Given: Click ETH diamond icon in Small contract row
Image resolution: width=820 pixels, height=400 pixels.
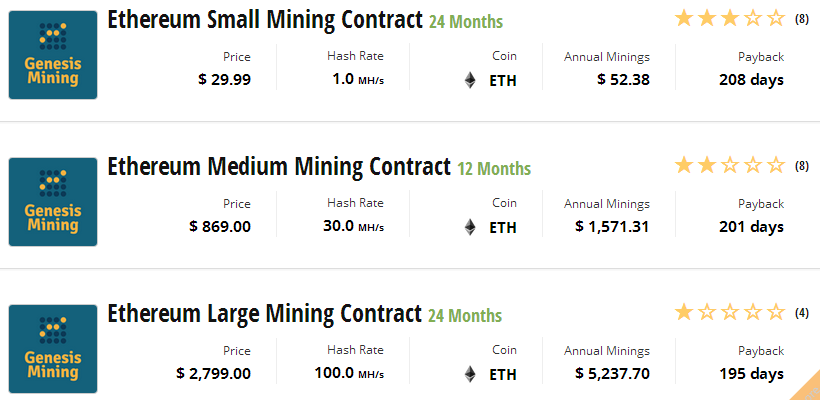Looking at the screenshot, I should pyautogui.click(x=470, y=81).
